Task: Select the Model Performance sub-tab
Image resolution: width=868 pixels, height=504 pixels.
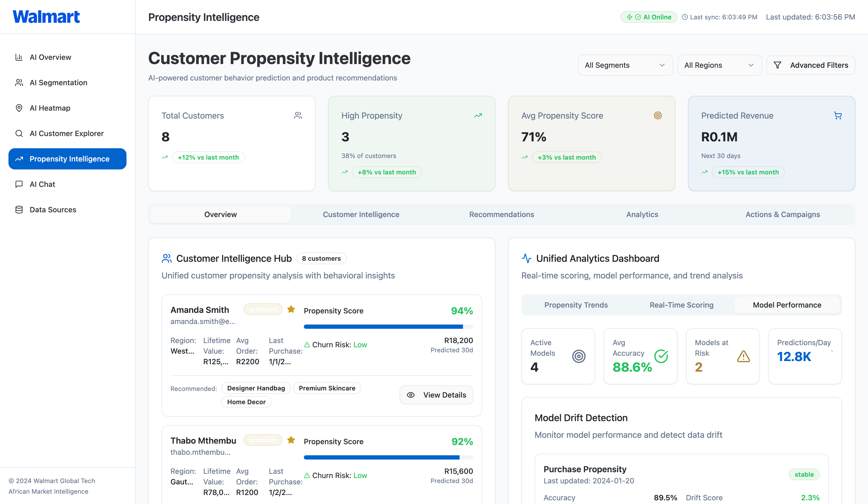Action: point(787,305)
